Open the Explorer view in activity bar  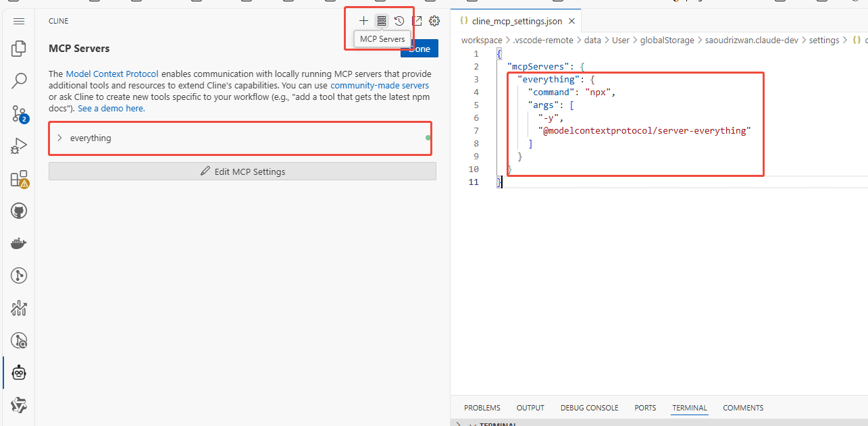19,49
